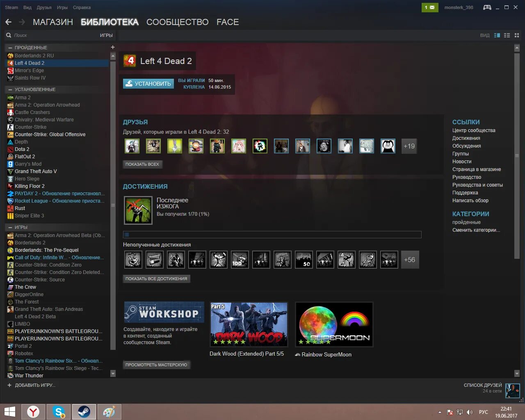
Task: Open Big Picture mode gamepad icon
Action: (x=487, y=7)
